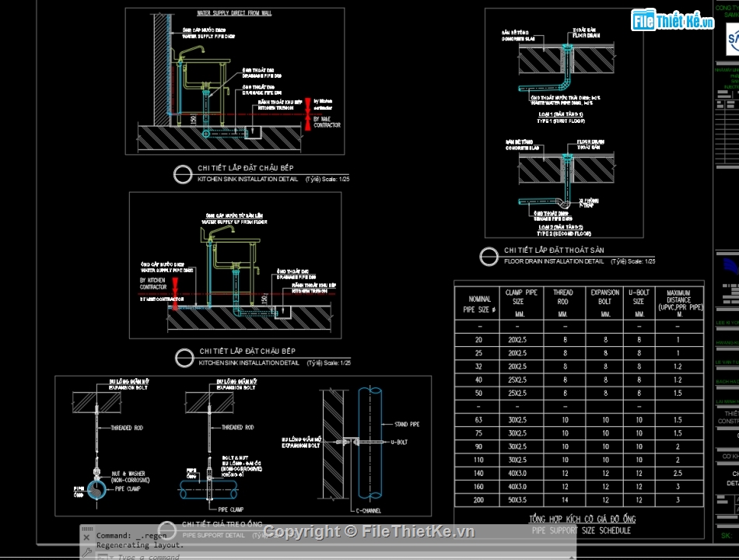The image size is (739, 560).
Task: Select nominal pipe size cell '200'
Action: [478, 500]
